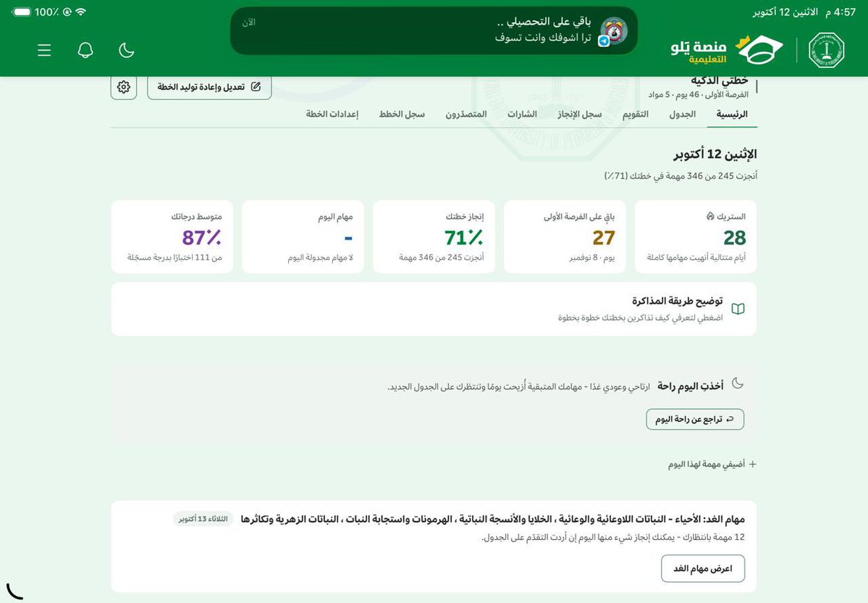Click ارتاحي وعودي غدًا rest message text
Screen dimensions: 868x603
(518, 387)
